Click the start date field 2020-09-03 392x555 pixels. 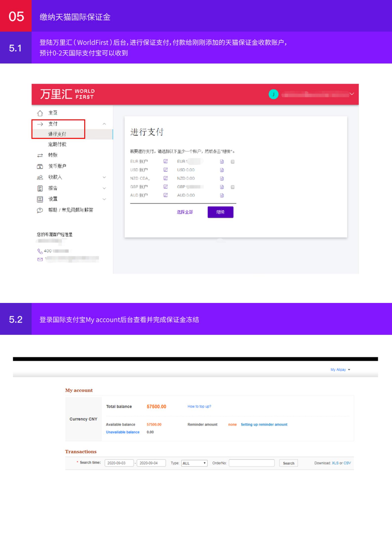(119, 463)
